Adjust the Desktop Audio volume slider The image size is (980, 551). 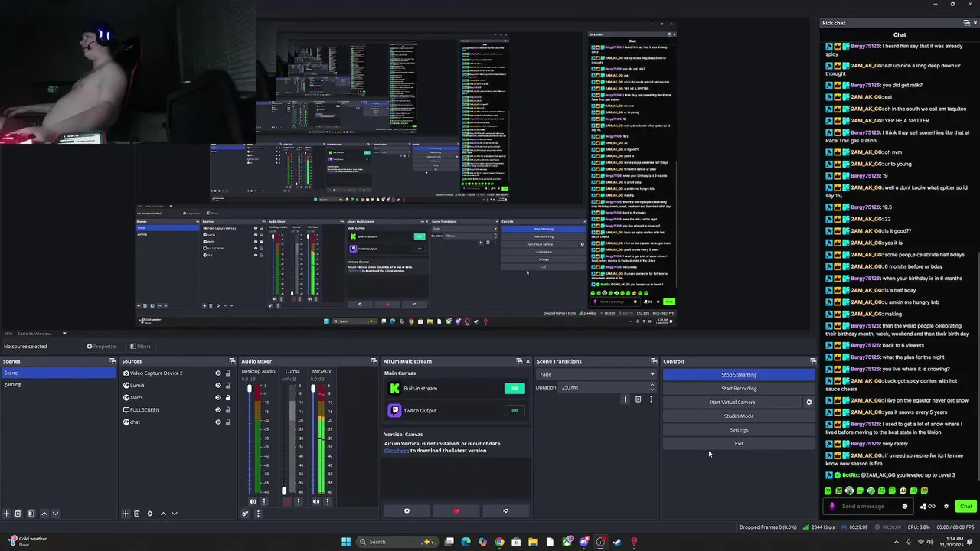click(x=249, y=441)
